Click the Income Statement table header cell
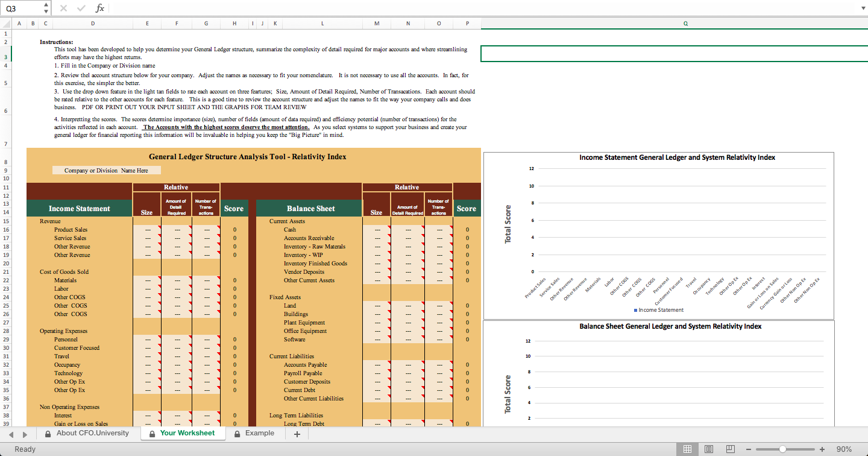Image resolution: width=868 pixels, height=456 pixels. click(80, 209)
